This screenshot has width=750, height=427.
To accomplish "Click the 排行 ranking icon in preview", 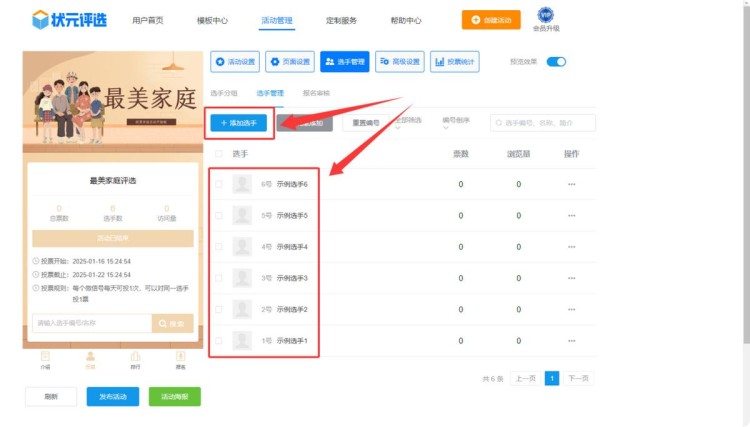I will coord(135,357).
